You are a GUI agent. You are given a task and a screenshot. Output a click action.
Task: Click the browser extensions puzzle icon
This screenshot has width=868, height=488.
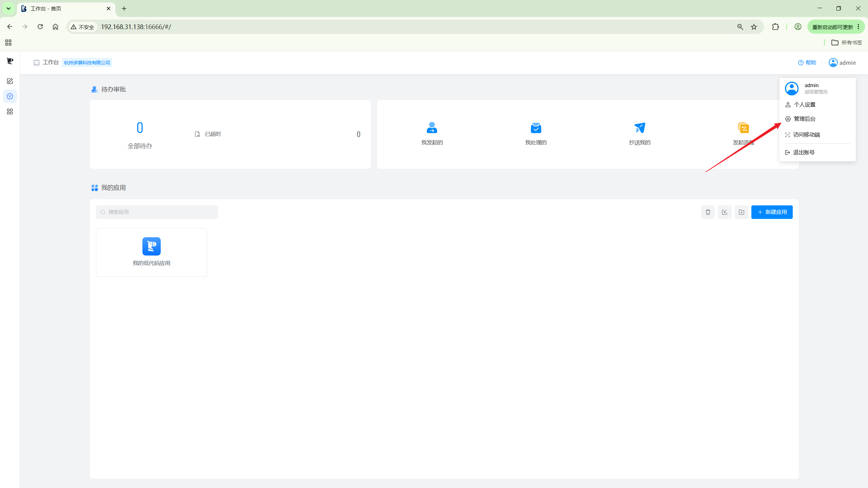775,27
